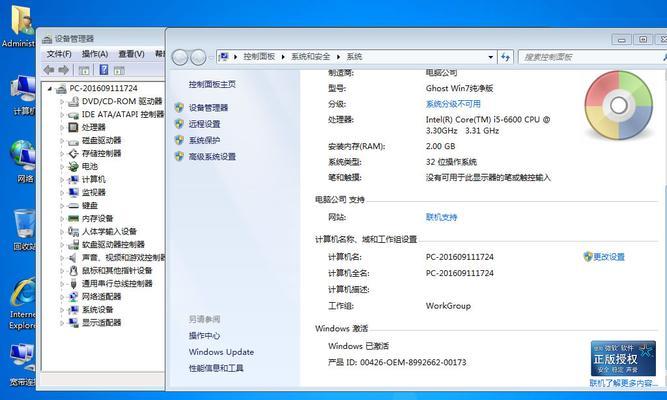Click the 存储控制器 storage controller icon
Viewport: 667px width, 400px height.
tap(74, 153)
